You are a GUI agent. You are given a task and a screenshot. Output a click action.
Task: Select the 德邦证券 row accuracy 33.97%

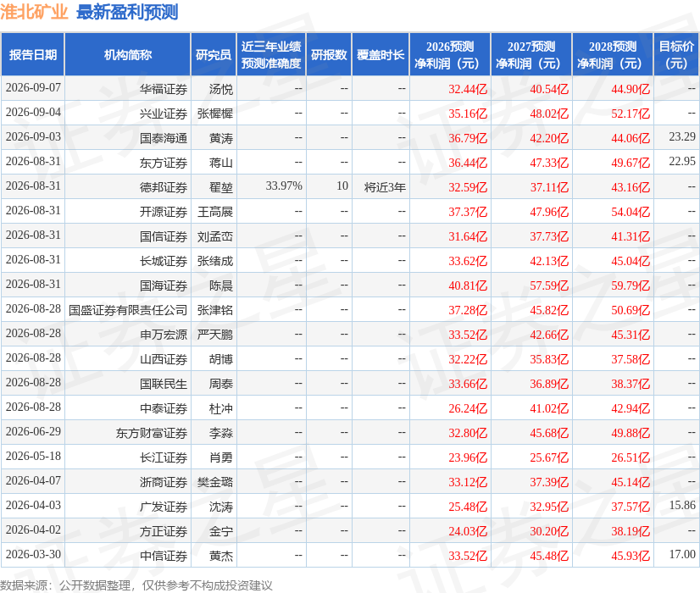[284, 186]
